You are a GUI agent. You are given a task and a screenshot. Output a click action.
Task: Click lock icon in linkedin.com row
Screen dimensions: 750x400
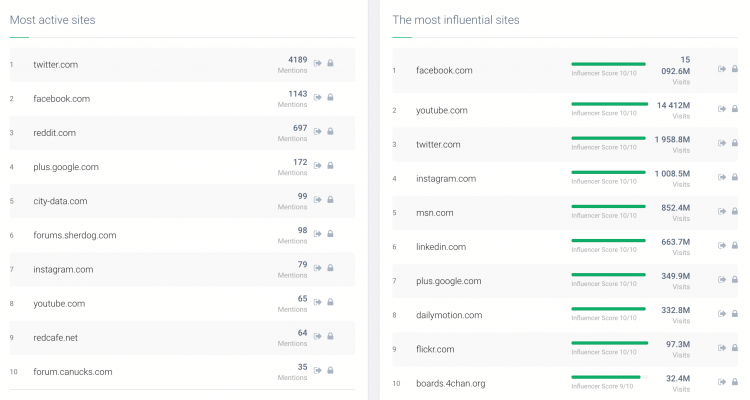[x=735, y=245]
